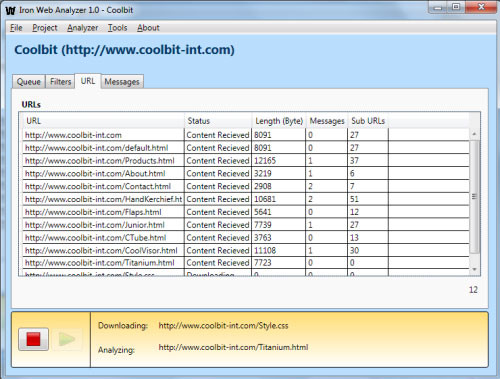The width and height of the screenshot is (500, 379).
Task: Click the scroll up arrow in URL list
Action: [474, 134]
